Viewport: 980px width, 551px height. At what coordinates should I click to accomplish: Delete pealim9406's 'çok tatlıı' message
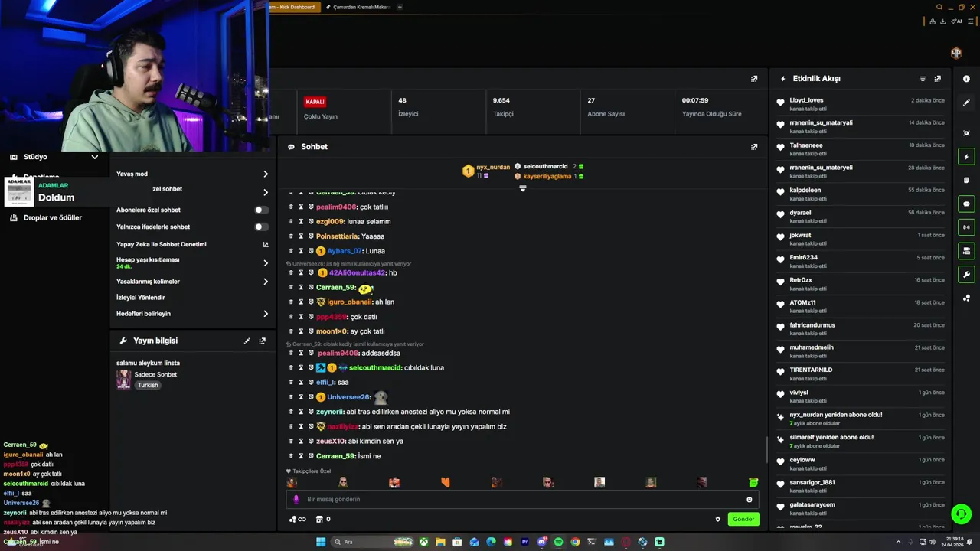coord(291,207)
